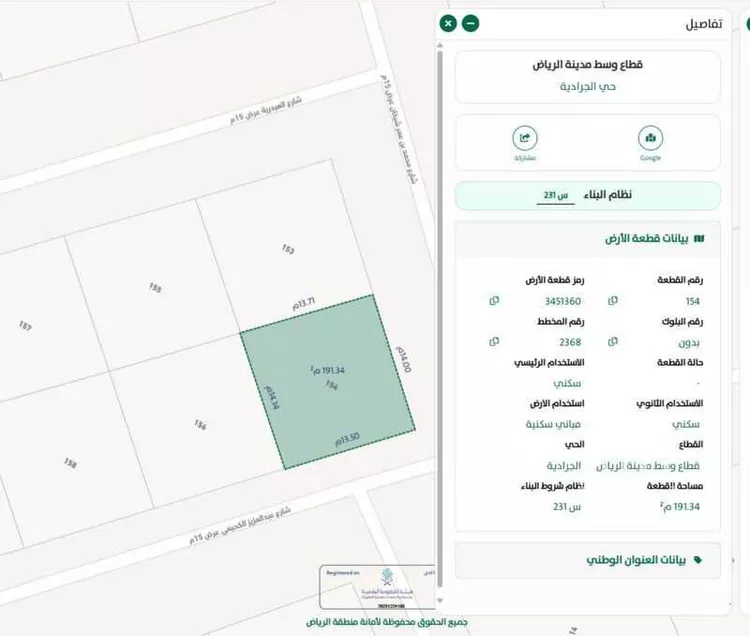Click parcel area value 191.34 م² in panel
The width and height of the screenshot is (750, 636).
[x=680, y=506]
